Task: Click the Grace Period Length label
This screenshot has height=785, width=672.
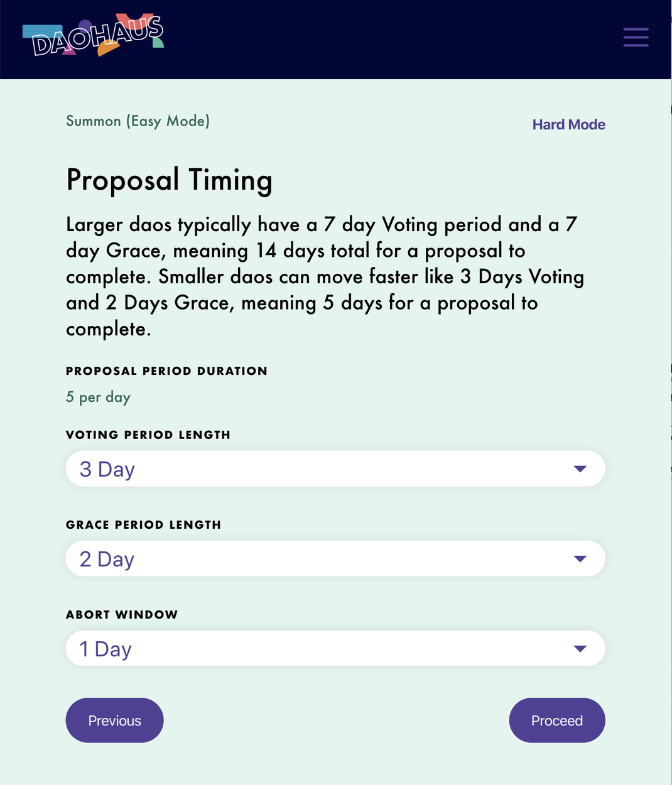Action: (x=143, y=524)
